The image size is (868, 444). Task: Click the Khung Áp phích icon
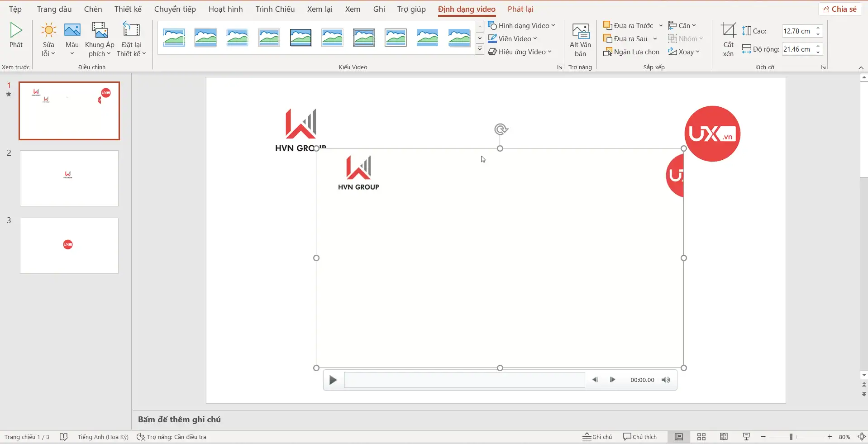point(100,31)
